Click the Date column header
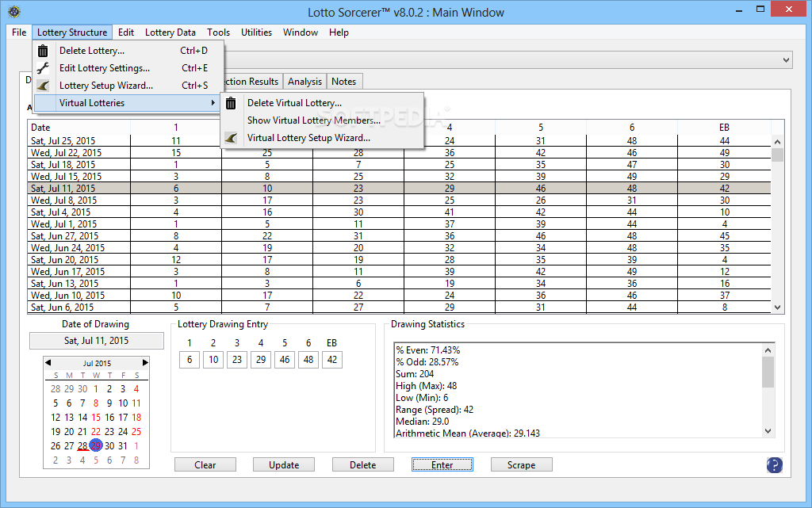 (79, 128)
